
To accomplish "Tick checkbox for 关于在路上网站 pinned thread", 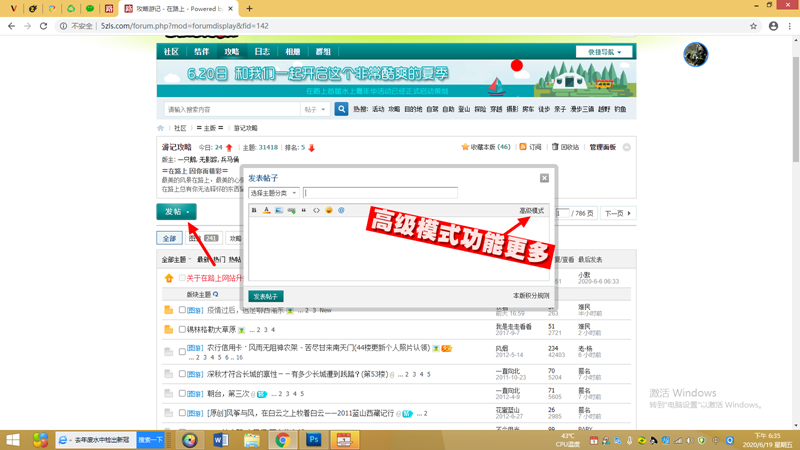I will tap(182, 278).
